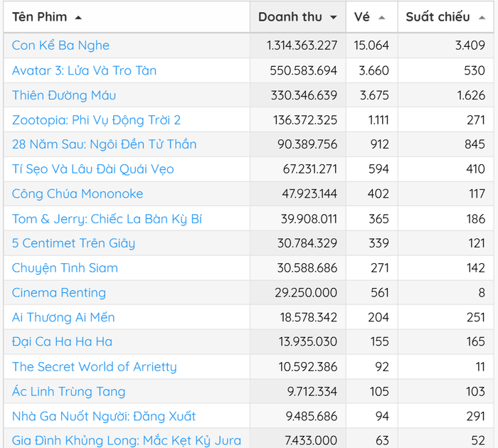Screen dimensions: 498x448
Task: Select the Thiên Đường Máu movie link
Action: pos(64,95)
